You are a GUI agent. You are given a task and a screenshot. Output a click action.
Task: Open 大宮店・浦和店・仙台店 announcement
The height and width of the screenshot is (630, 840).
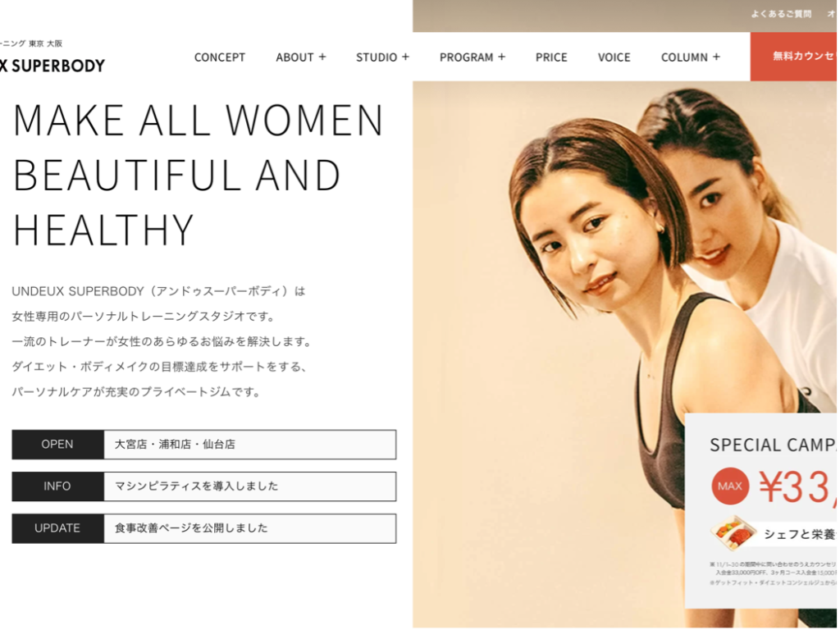click(x=250, y=444)
